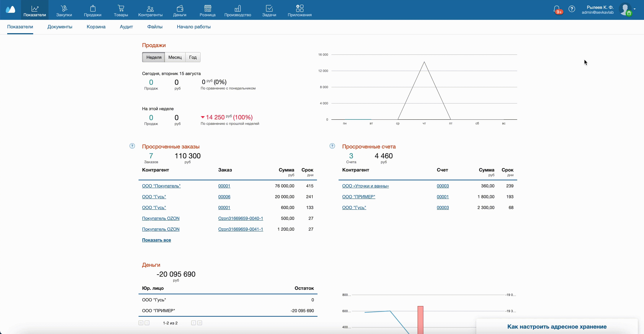The height and width of the screenshot is (334, 644).
Task: Switch to the Аудит tab
Action: click(126, 27)
